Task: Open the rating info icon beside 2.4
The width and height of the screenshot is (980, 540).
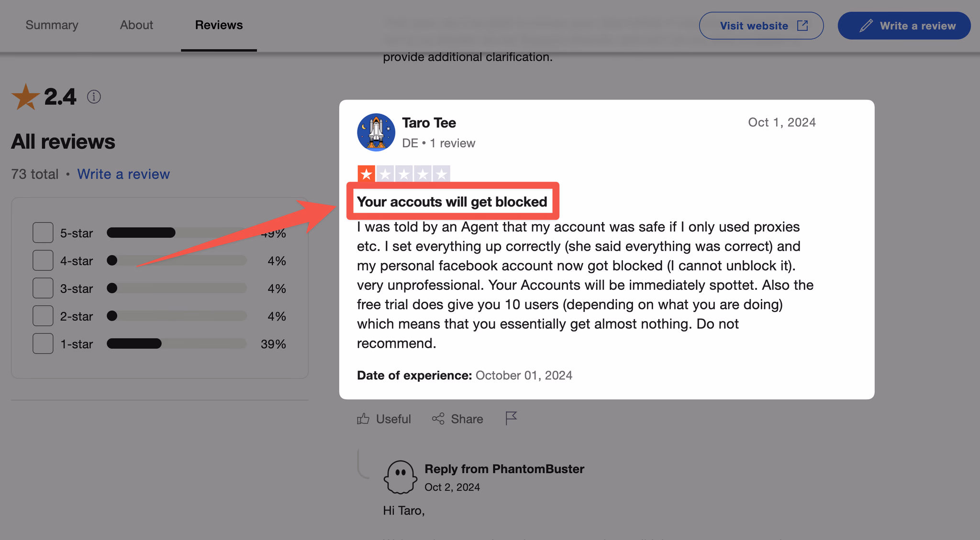Action: pos(94,97)
